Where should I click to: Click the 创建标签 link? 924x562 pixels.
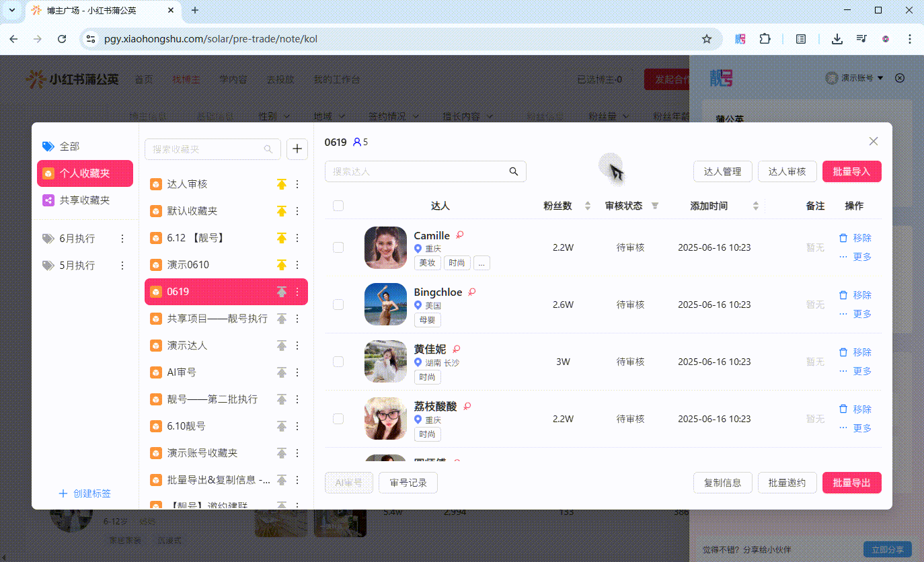coord(85,493)
